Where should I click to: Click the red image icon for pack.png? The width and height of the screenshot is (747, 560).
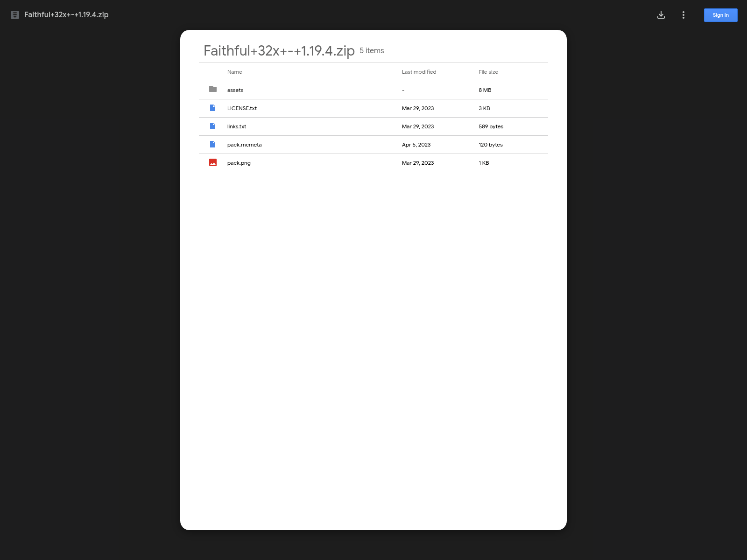point(213,162)
